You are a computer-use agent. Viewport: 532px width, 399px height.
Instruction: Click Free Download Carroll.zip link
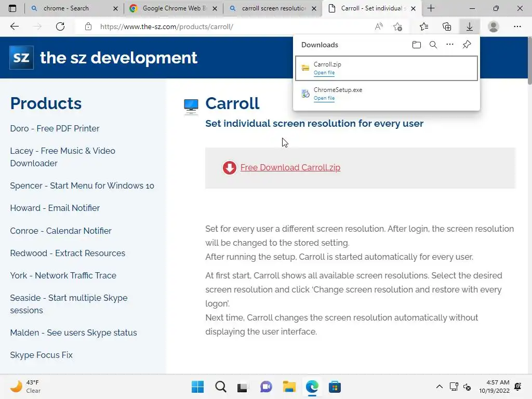pyautogui.click(x=290, y=168)
